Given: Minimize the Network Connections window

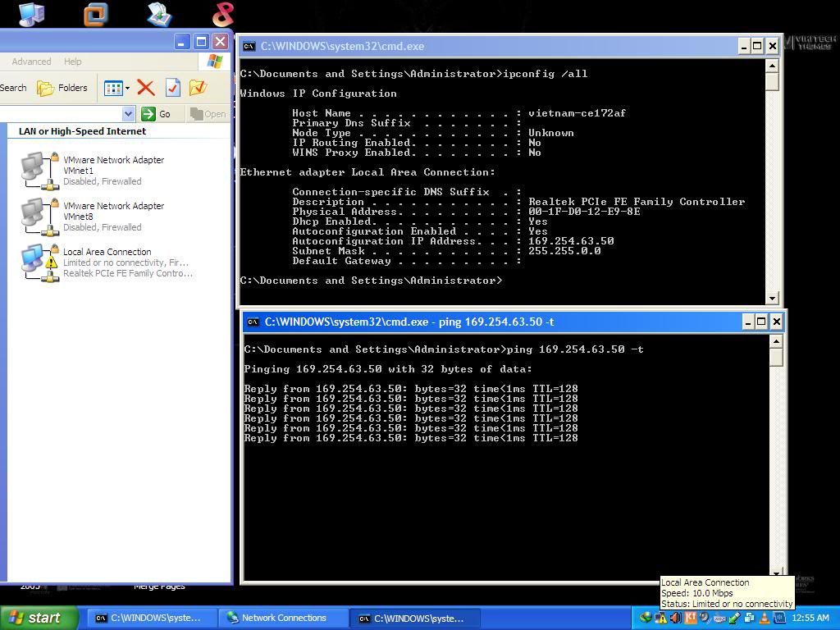Looking at the screenshot, I should click(181, 42).
